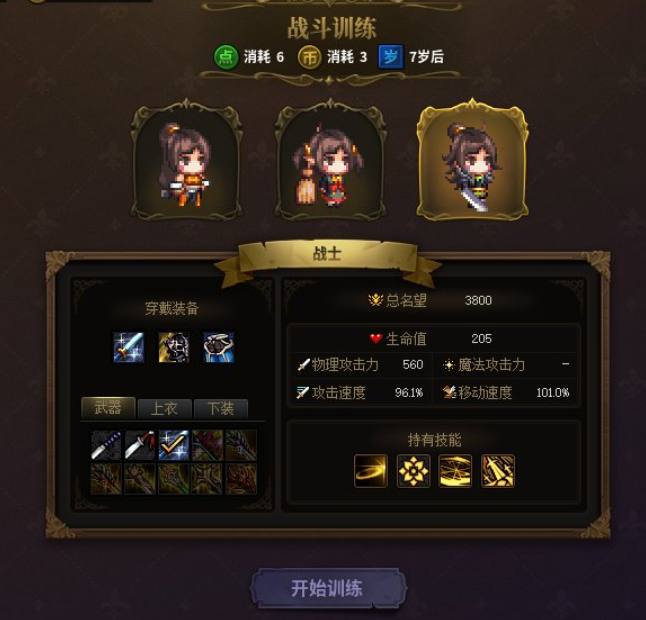Screen dimensions: 646x620
Task: Click the 开始训练 button
Action: [328, 588]
